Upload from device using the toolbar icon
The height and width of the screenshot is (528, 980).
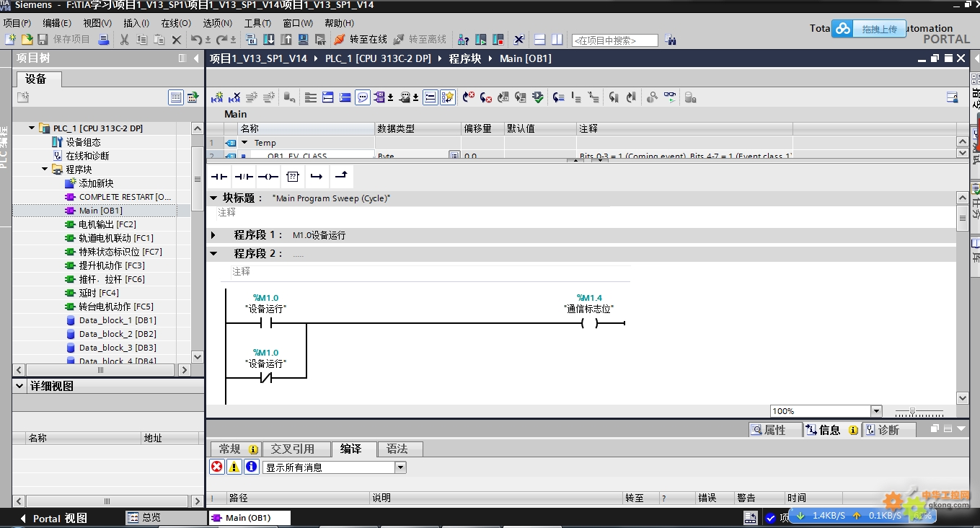pos(286,39)
